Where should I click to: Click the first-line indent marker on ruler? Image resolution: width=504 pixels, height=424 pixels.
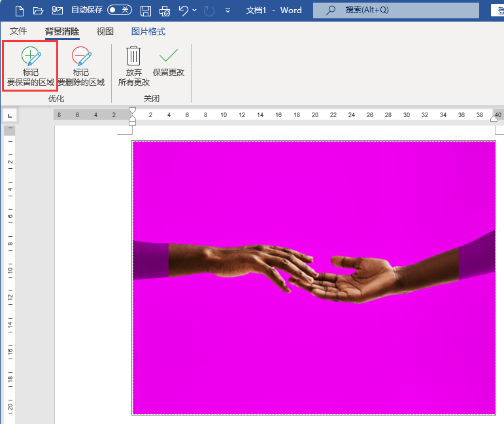(132, 111)
